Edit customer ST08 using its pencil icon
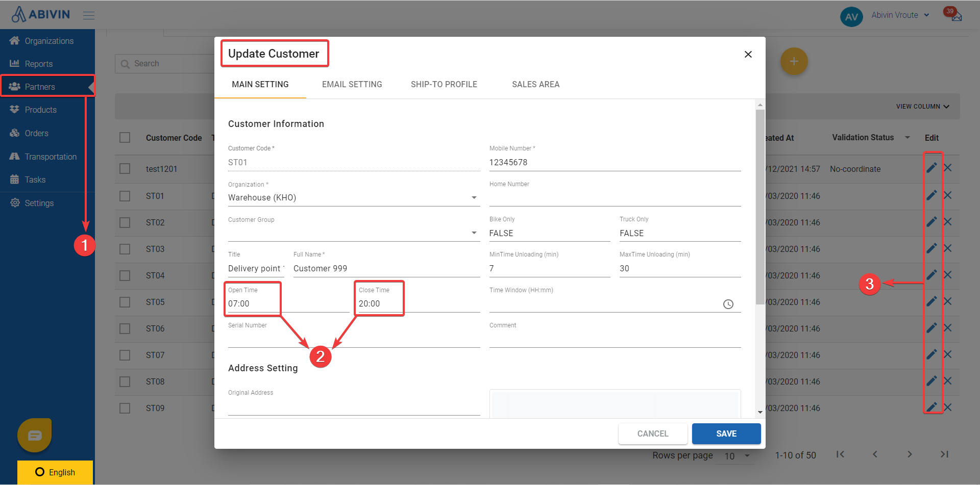980x485 pixels. point(932,381)
